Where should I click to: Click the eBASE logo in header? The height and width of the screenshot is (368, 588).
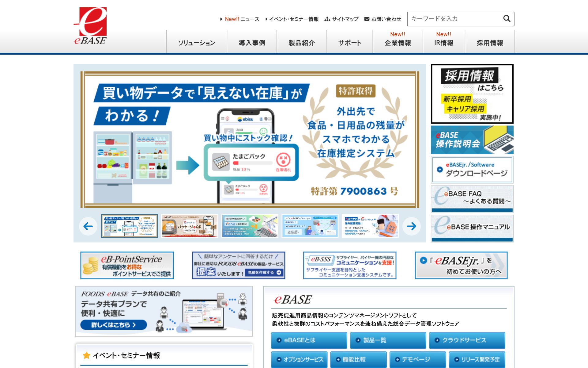click(90, 26)
